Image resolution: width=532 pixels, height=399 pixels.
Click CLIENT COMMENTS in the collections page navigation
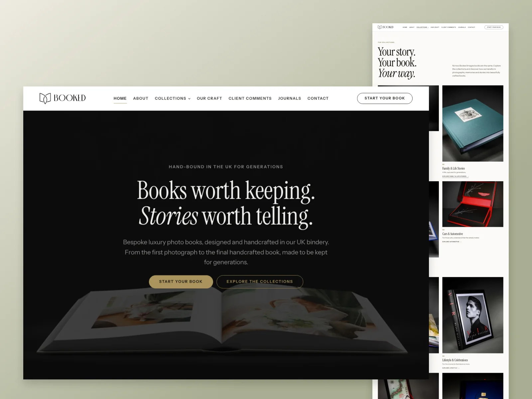click(449, 27)
